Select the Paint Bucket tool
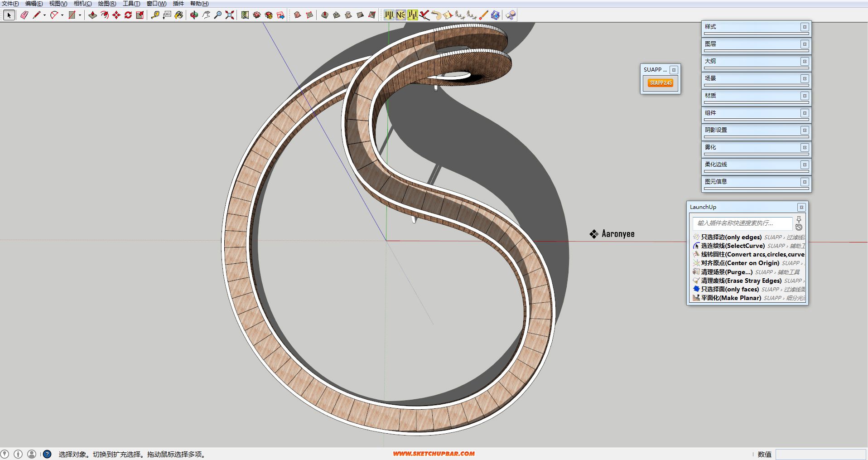 179,15
